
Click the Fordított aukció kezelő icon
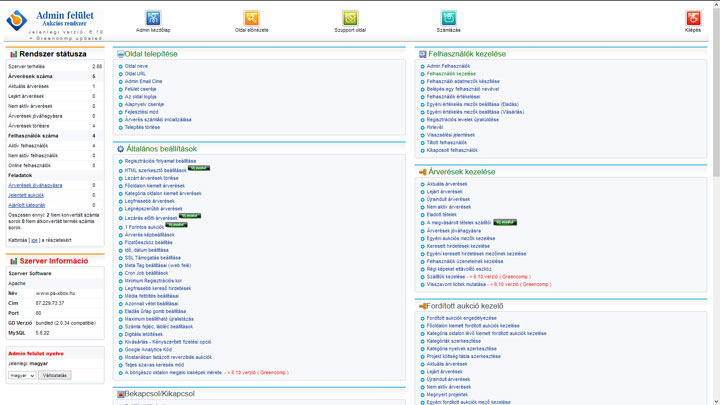[421, 306]
